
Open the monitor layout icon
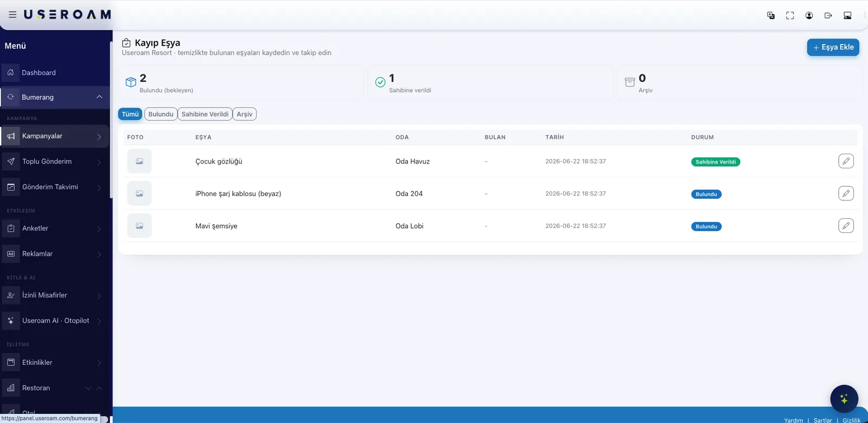[847, 15]
